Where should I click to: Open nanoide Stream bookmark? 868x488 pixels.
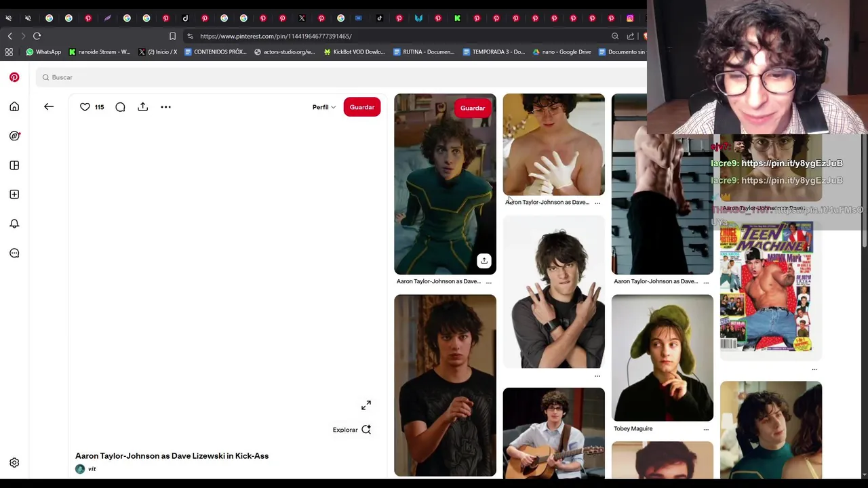(x=100, y=52)
